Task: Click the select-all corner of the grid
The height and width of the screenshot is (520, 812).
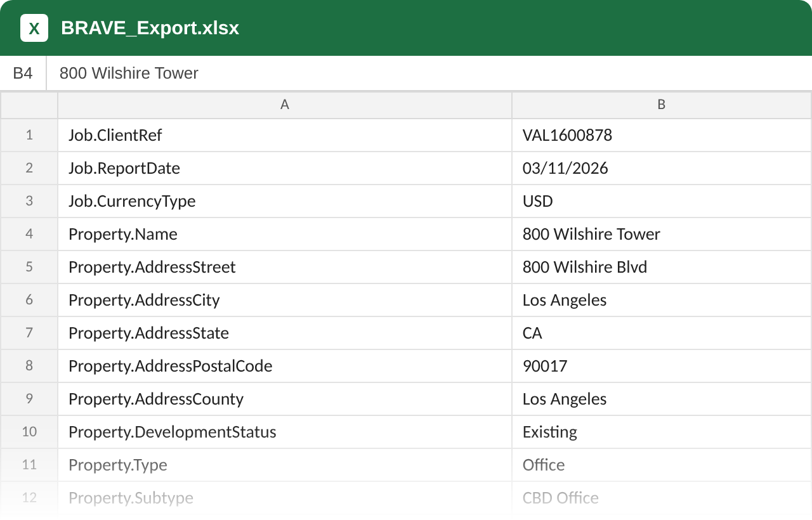Action: pos(29,105)
